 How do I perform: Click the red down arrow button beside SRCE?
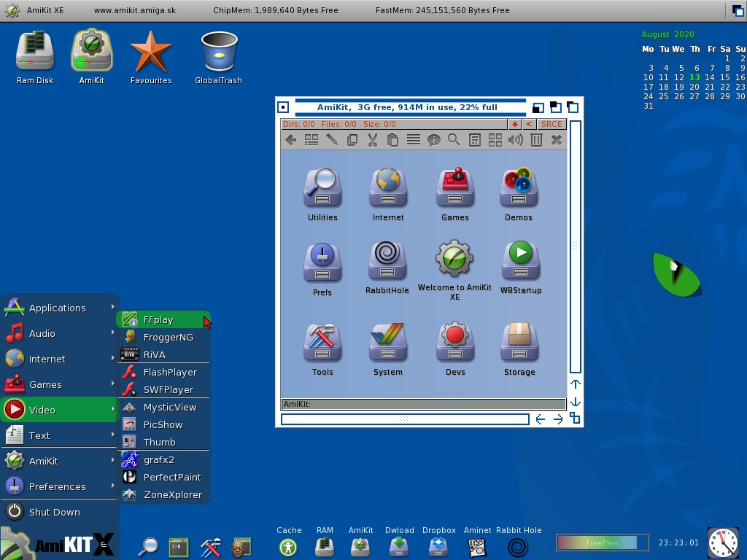(x=515, y=125)
